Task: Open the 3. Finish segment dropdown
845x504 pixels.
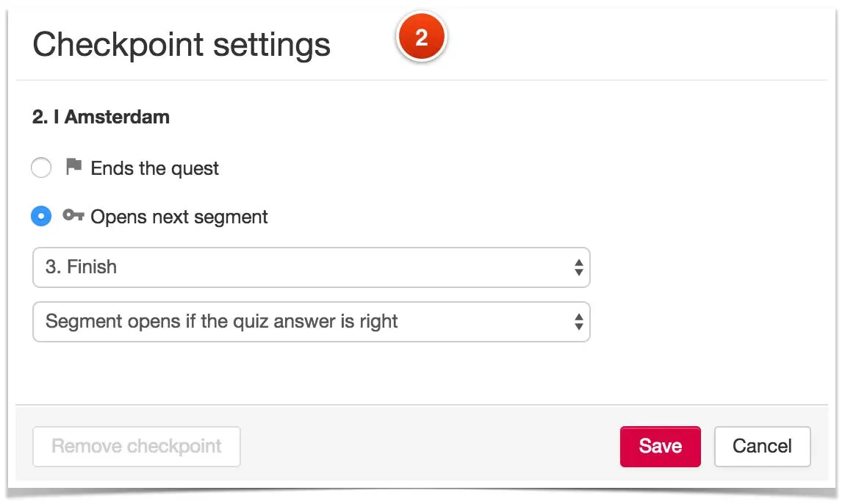Action: (x=312, y=267)
